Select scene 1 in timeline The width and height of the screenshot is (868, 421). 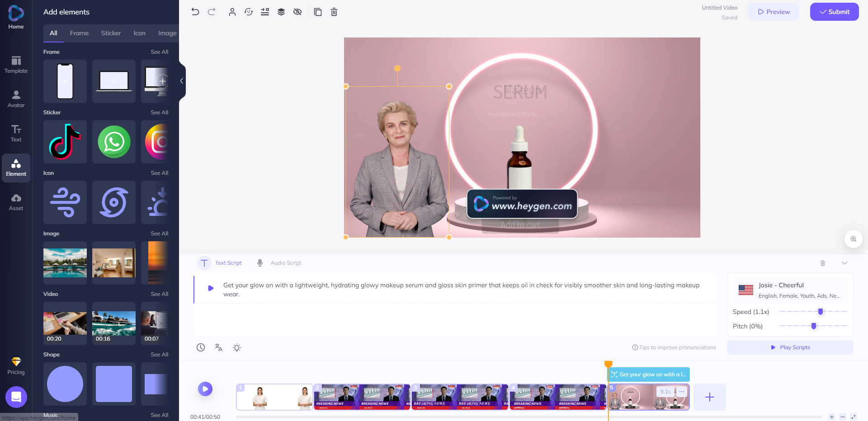(274, 397)
